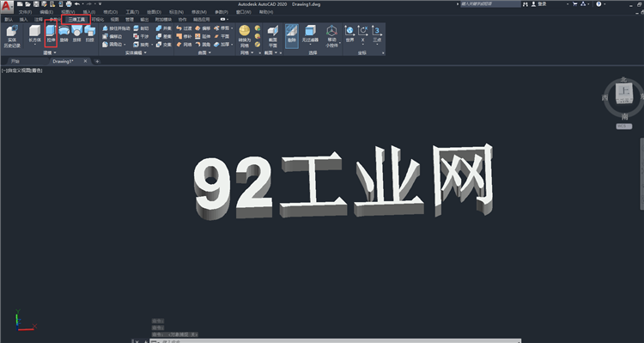Image resolution: width=644 pixels, height=343 pixels.
Task: Add new drawing tab with plus button
Action: 97,61
